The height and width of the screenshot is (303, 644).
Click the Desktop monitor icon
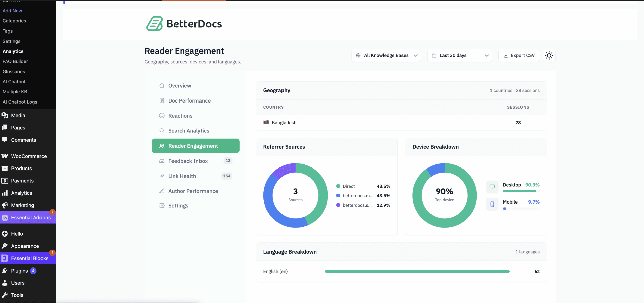pyautogui.click(x=492, y=187)
